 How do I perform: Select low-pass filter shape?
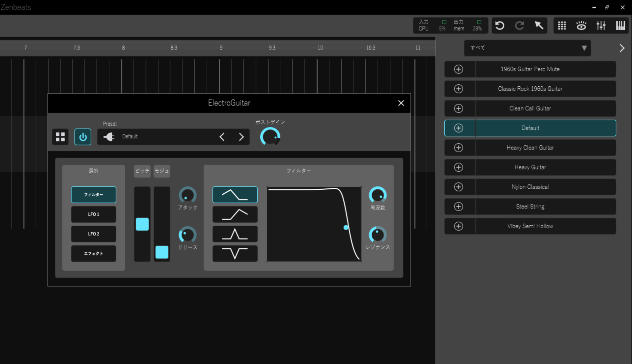pos(235,195)
